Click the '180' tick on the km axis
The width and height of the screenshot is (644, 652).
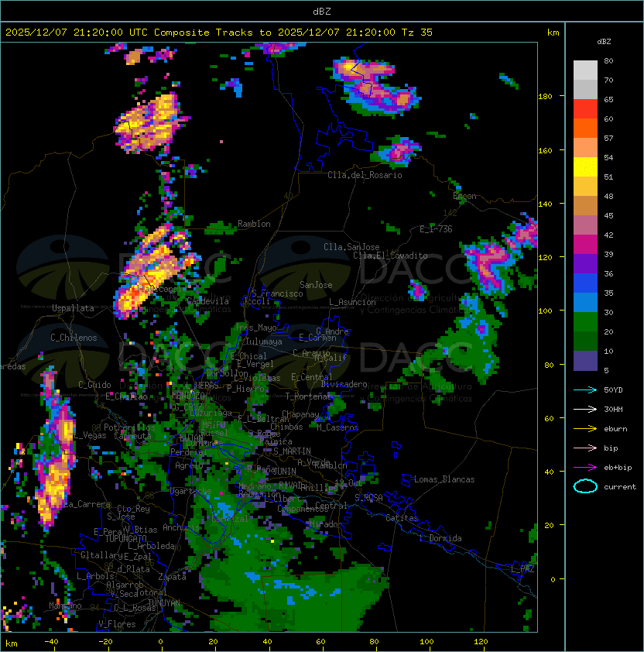coord(545,97)
